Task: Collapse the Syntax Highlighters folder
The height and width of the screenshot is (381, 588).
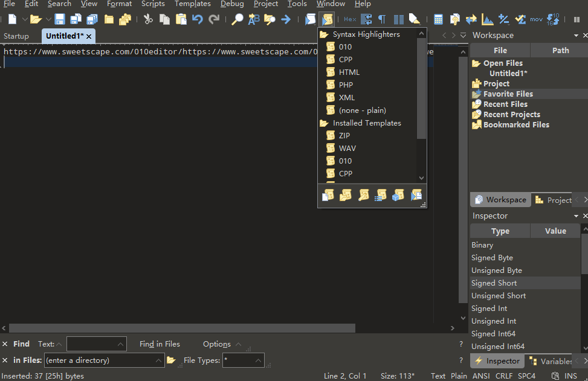Action: 324,34
